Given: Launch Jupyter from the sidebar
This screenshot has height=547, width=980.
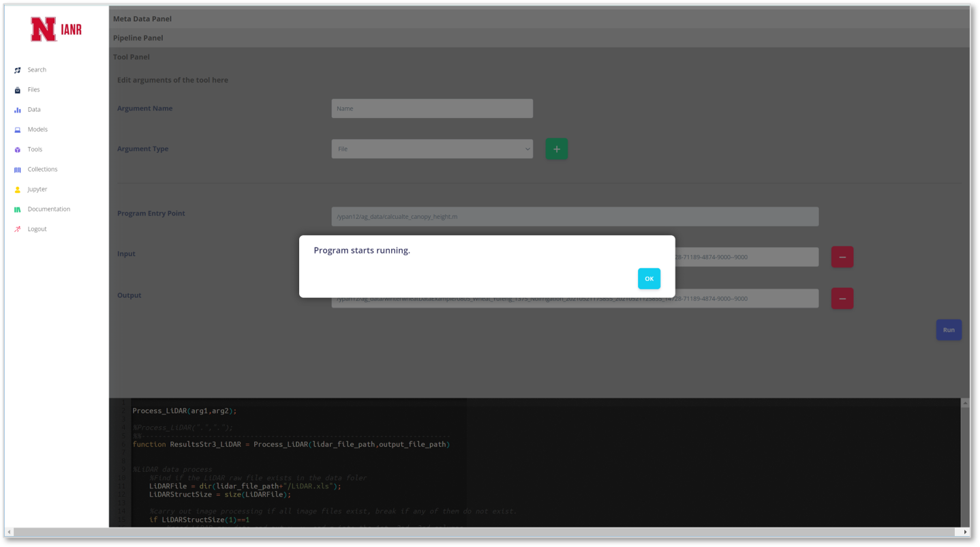Looking at the screenshot, I should (37, 189).
